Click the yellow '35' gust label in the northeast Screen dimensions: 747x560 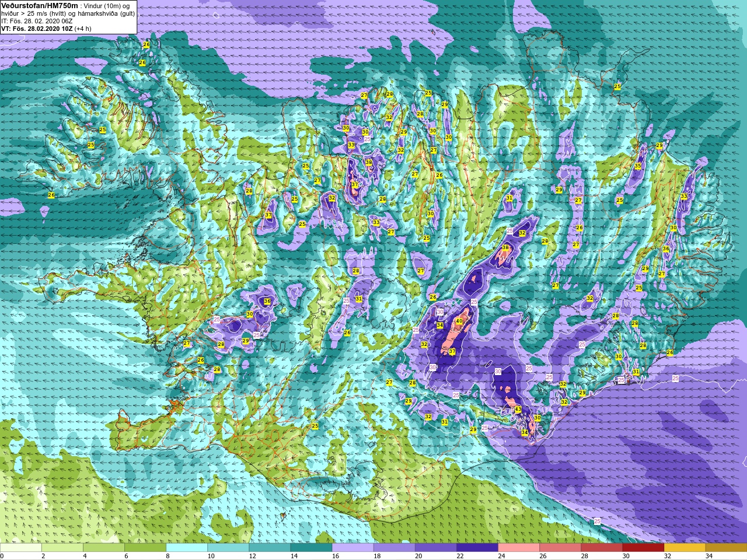[638, 166]
